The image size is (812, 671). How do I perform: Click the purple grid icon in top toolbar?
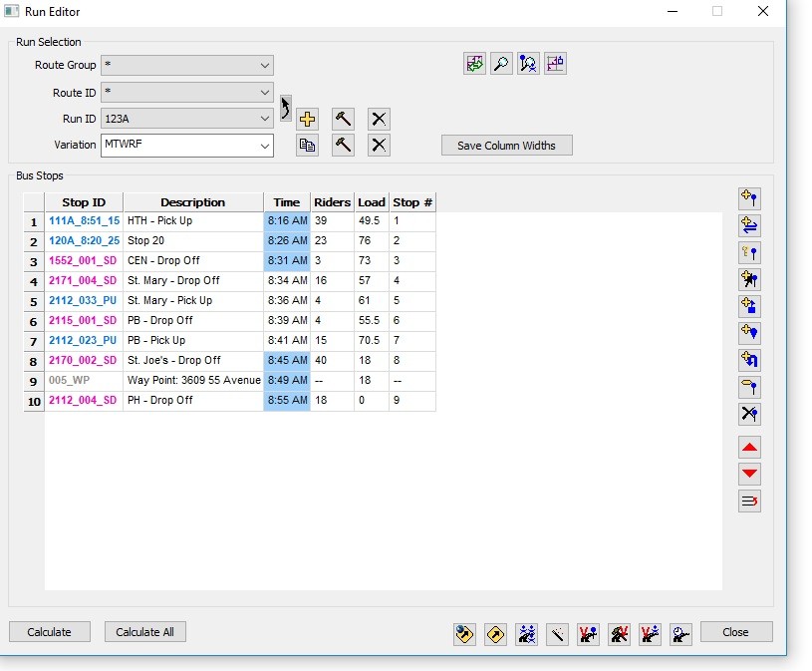click(x=555, y=64)
